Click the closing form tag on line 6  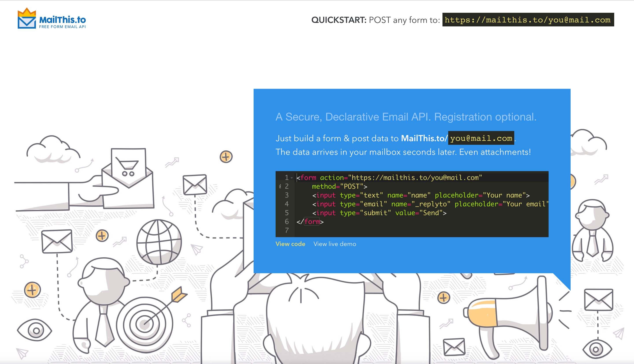click(x=310, y=222)
